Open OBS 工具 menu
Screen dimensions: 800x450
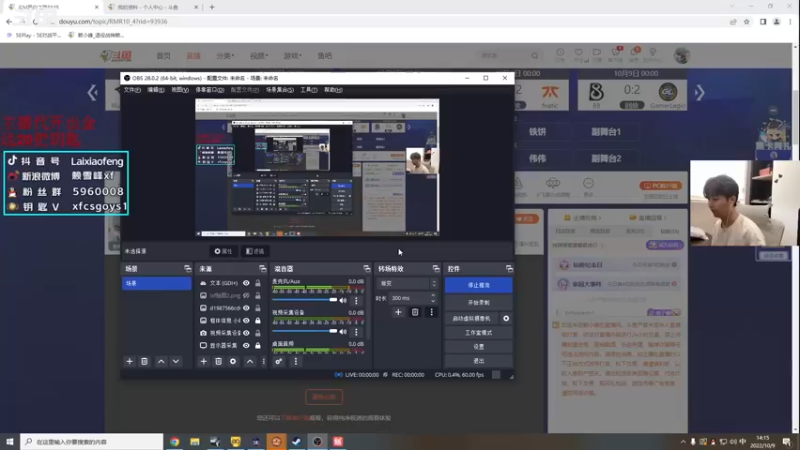pyautogui.click(x=308, y=90)
